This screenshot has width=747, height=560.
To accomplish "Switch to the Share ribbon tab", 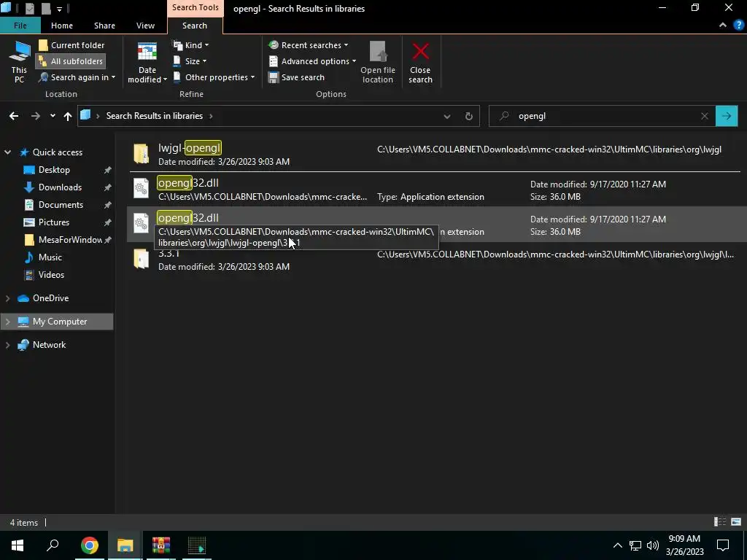I will (104, 26).
